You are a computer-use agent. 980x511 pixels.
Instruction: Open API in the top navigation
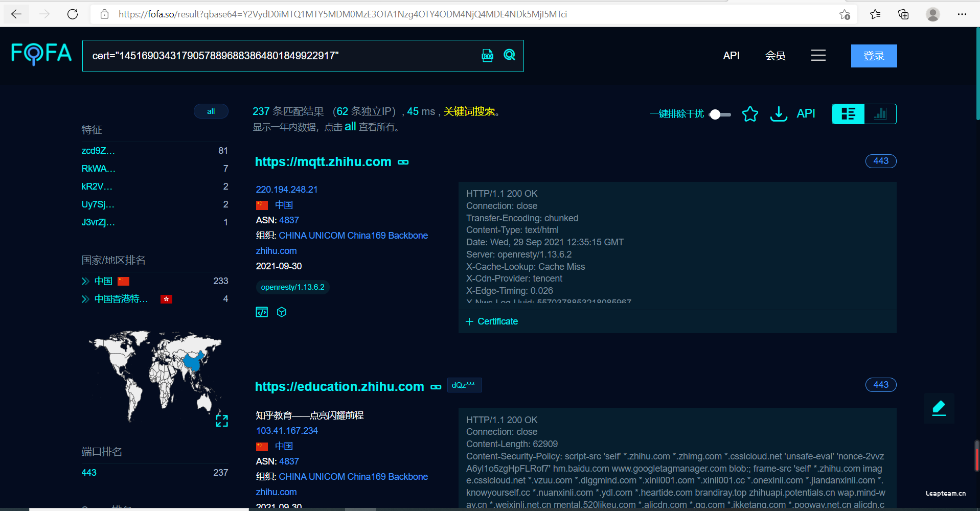[731, 55]
